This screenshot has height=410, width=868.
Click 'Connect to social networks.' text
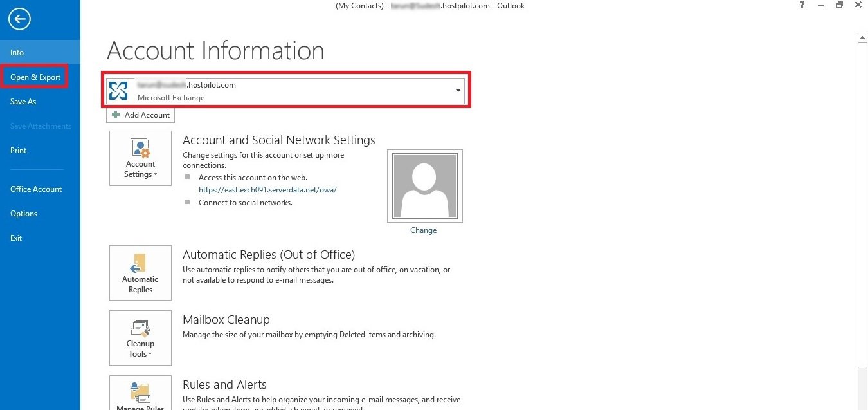click(246, 203)
